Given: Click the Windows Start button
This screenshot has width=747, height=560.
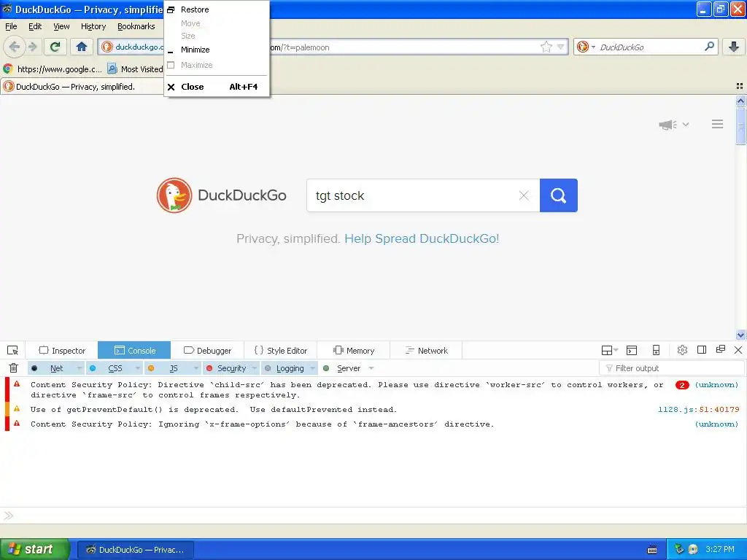Looking at the screenshot, I should tap(35, 549).
